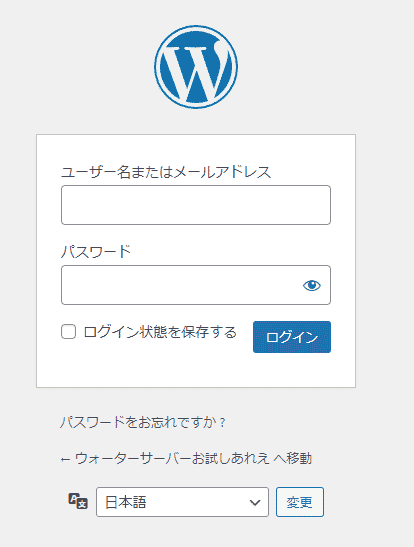The image size is (414, 547).
Task: Select the 日本語 text in the combo box
Action: (x=126, y=502)
